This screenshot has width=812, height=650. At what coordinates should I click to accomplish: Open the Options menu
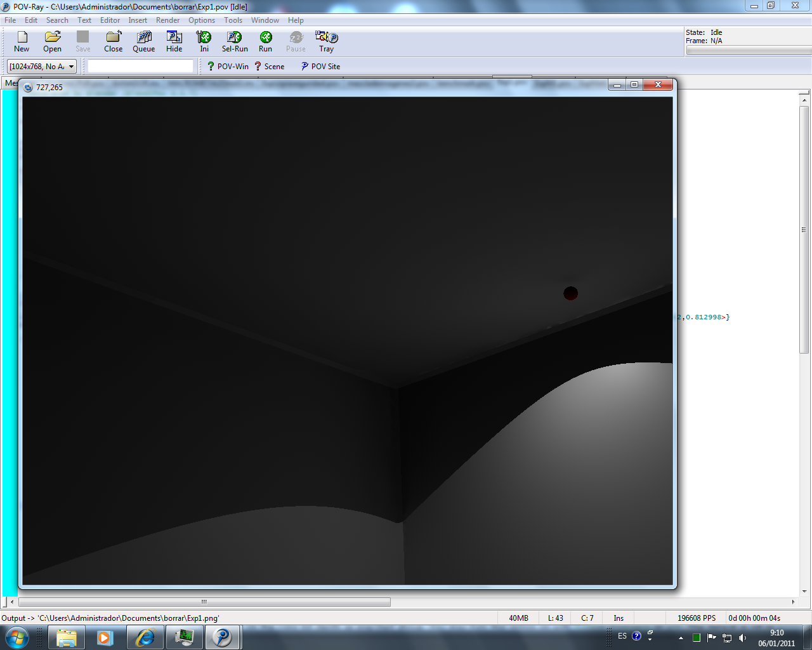click(202, 20)
